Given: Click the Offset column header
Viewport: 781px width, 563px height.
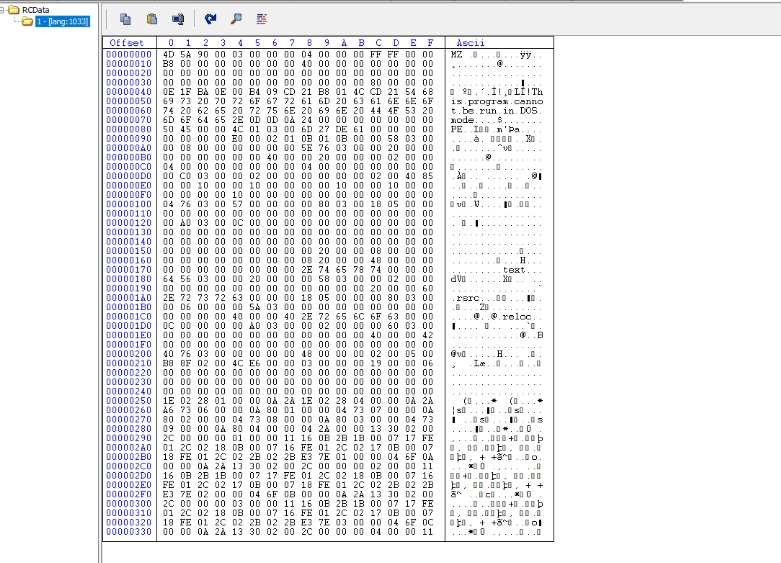Looking at the screenshot, I should click(x=126, y=43).
